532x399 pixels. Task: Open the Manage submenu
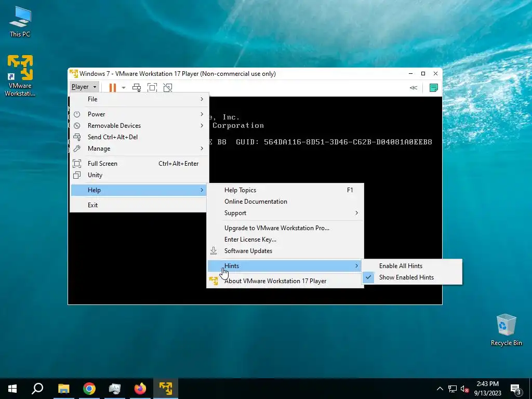pyautogui.click(x=139, y=149)
